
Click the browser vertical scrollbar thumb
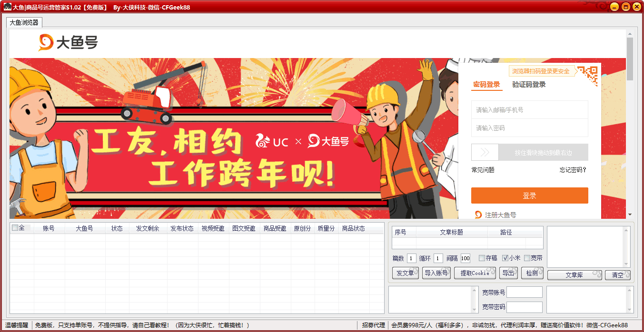(x=630, y=59)
